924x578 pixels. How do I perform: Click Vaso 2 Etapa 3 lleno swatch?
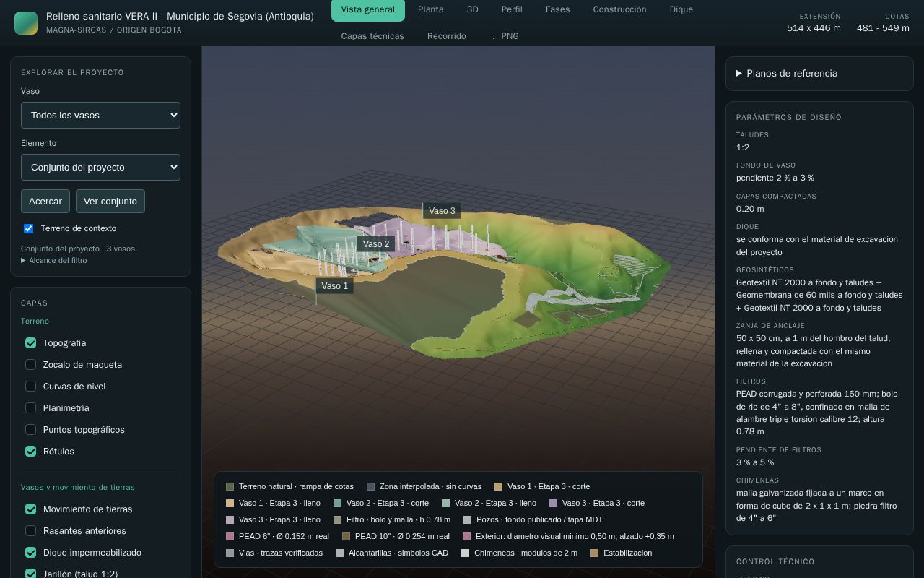tap(446, 504)
